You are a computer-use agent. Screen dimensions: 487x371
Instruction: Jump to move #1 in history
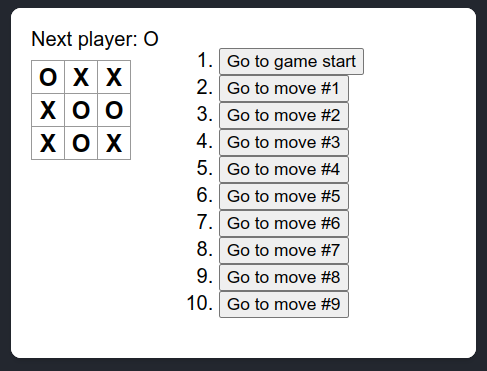click(x=284, y=88)
